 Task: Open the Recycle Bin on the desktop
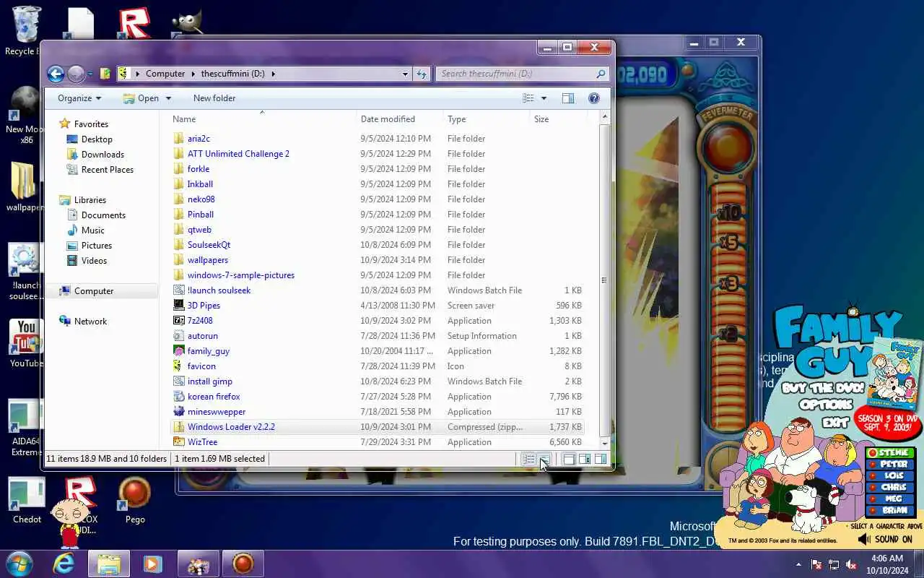point(24,30)
